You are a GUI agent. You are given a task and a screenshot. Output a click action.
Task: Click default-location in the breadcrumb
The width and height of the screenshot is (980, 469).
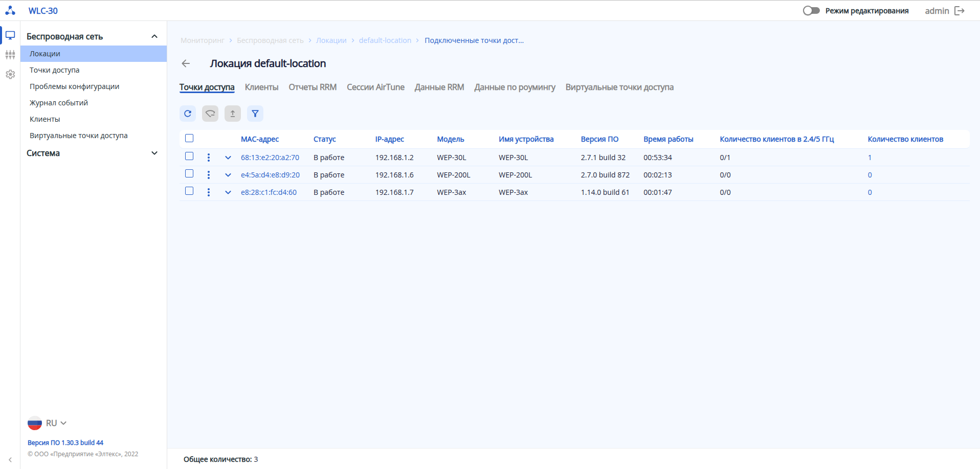pos(385,40)
